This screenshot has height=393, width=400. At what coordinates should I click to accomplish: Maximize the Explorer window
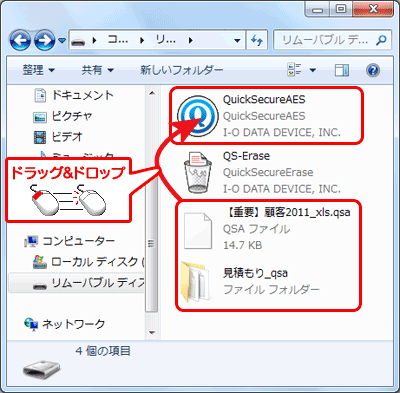[x=340, y=9]
